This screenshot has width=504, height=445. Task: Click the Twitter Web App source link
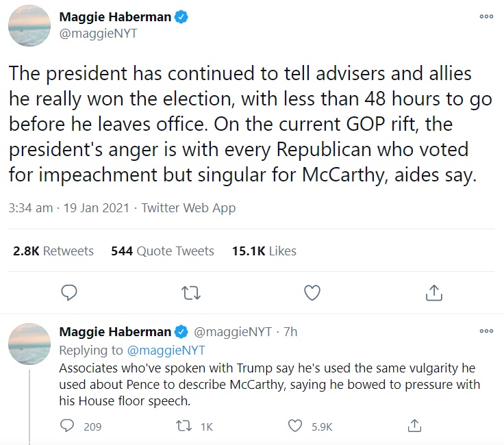[188, 208]
